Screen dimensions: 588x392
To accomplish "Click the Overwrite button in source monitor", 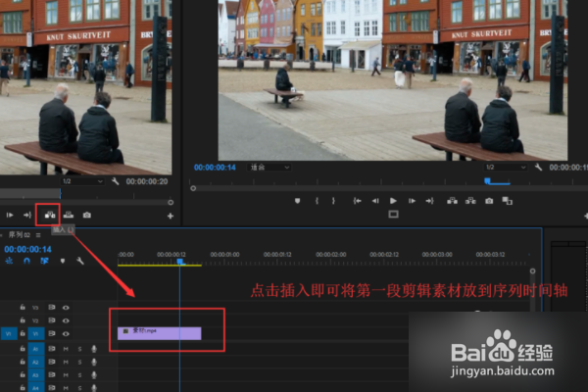I will pos(69,215).
